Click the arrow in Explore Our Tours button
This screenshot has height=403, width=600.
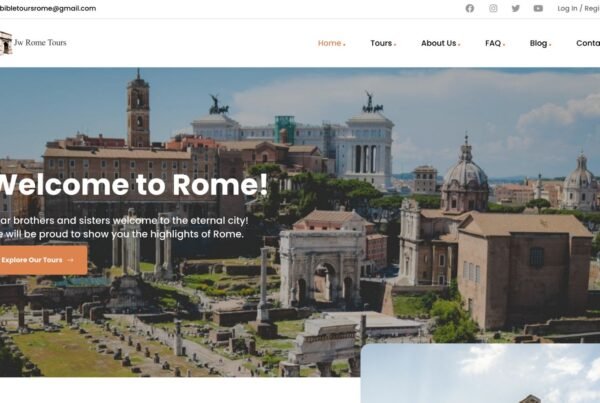70,260
